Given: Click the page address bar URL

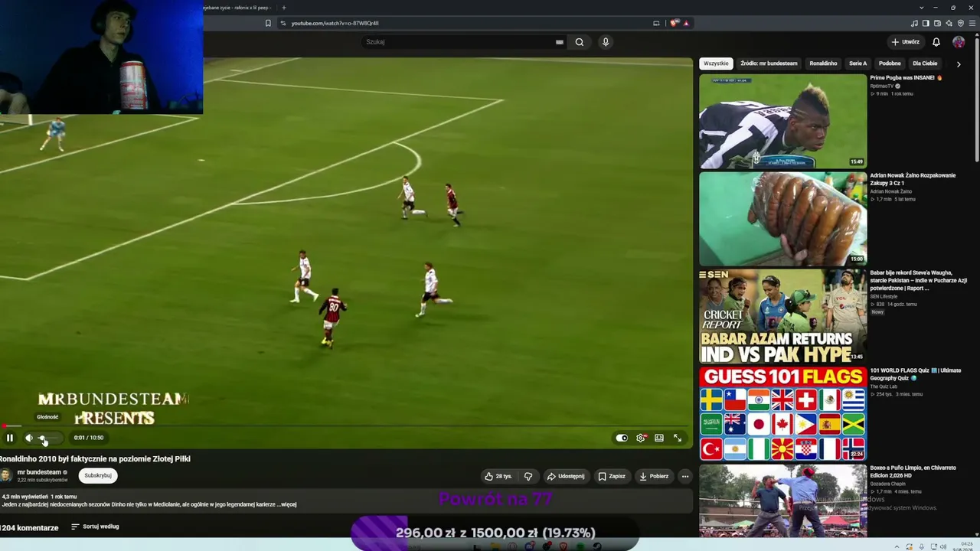Looking at the screenshot, I should tap(335, 23).
